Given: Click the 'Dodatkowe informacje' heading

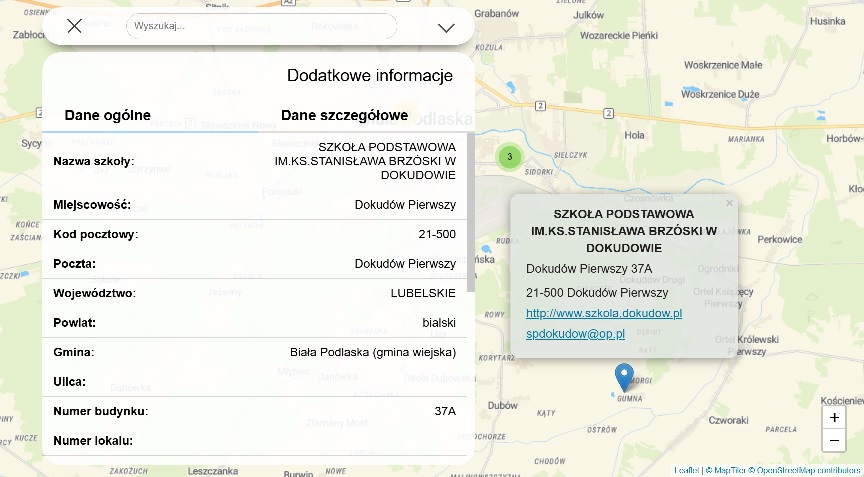Looking at the screenshot, I should 370,75.
